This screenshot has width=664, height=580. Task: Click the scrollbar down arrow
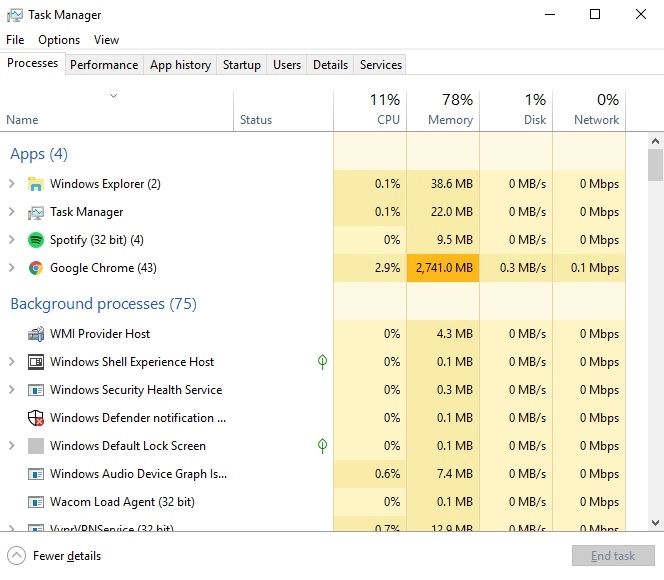tap(656, 523)
